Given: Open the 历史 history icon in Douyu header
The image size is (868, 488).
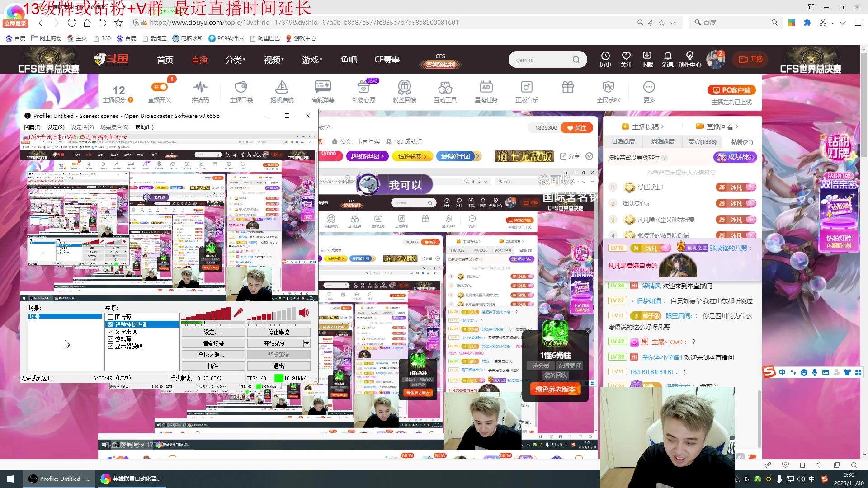Looking at the screenshot, I should pyautogui.click(x=605, y=59).
